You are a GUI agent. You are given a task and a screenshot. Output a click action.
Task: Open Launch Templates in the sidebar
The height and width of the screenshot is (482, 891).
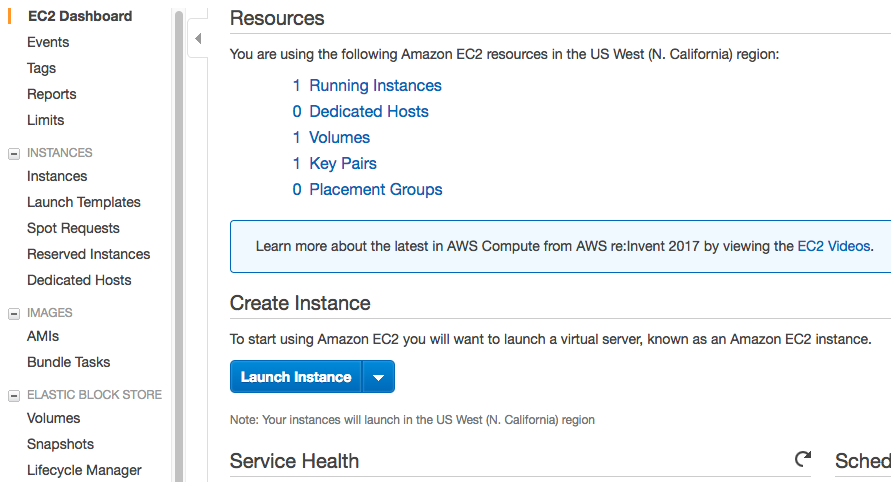(x=83, y=202)
